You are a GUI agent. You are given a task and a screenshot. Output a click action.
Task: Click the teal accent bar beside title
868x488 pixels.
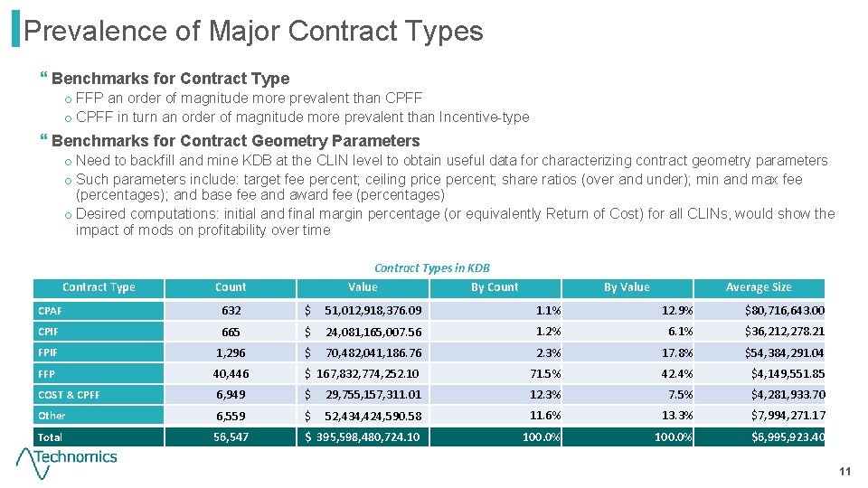point(16,28)
